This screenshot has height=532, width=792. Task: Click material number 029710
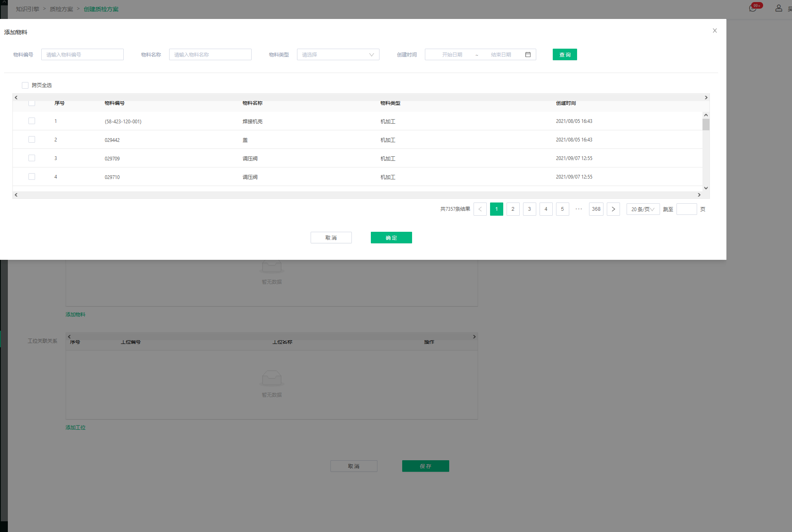pos(112,177)
